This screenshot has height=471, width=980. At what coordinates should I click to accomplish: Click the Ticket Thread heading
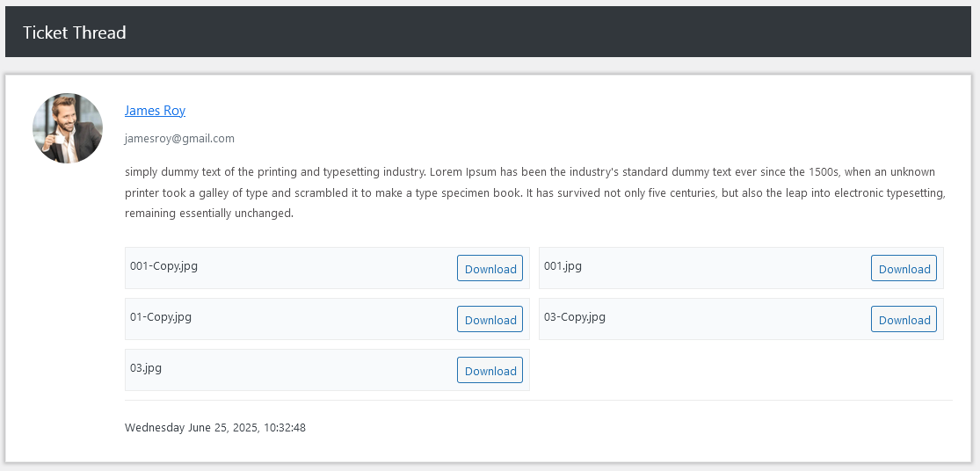(75, 33)
